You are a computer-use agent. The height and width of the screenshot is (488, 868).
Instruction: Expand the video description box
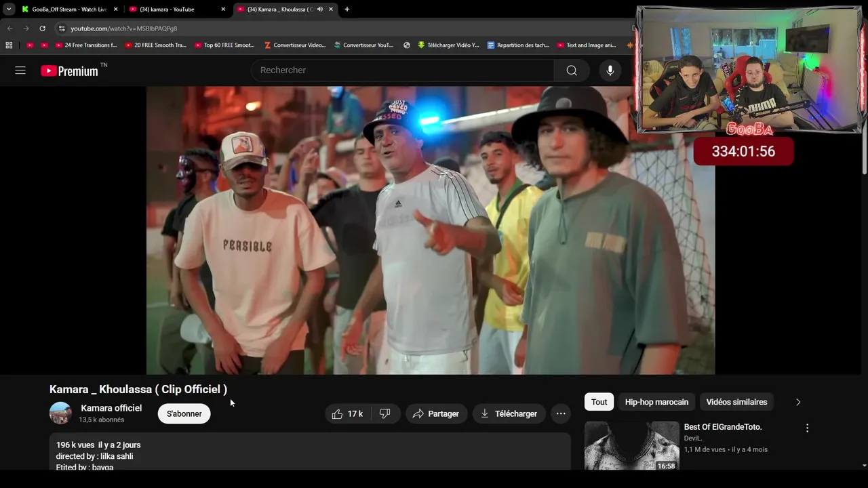310,452
